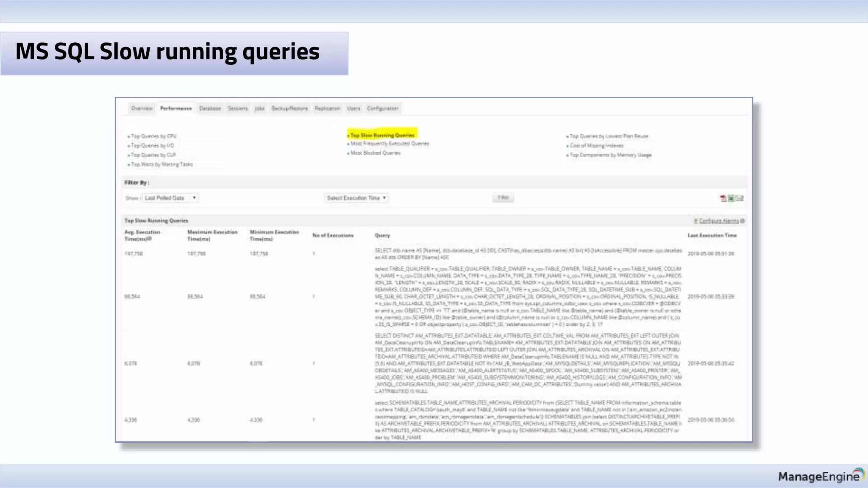Screen dimensions: 868x488
Task: Open the Replication tab
Action: 327,108
